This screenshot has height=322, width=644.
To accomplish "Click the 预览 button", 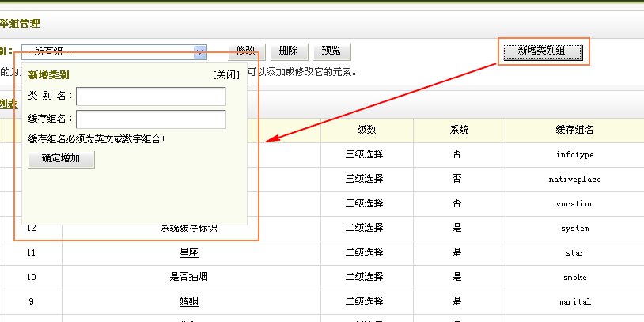I will [x=331, y=51].
